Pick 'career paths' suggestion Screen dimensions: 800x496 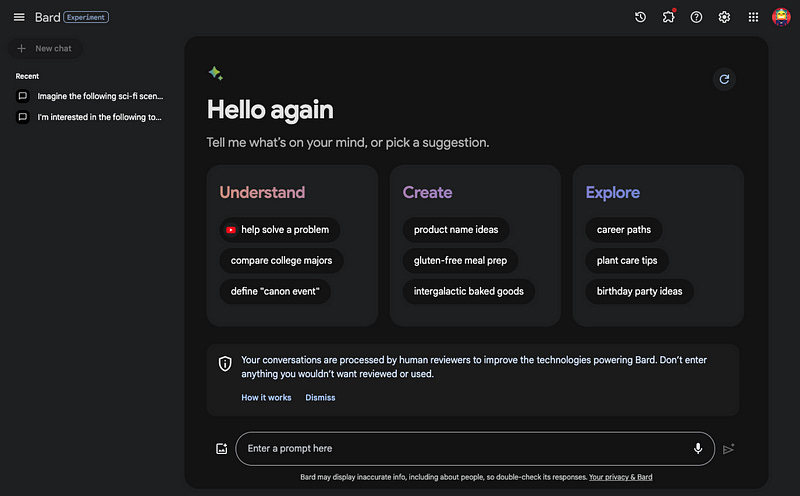(x=623, y=230)
